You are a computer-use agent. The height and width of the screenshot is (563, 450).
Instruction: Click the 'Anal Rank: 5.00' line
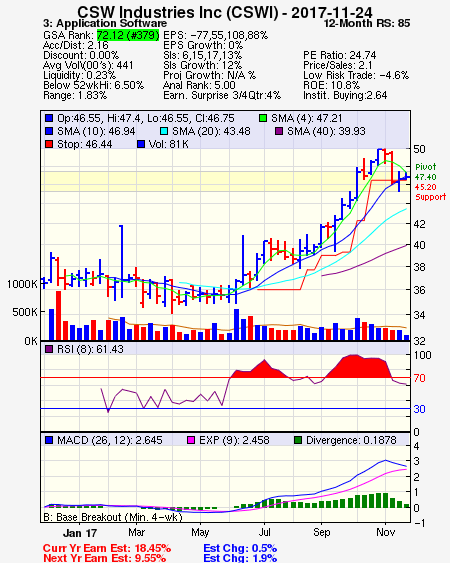pyautogui.click(x=199, y=85)
